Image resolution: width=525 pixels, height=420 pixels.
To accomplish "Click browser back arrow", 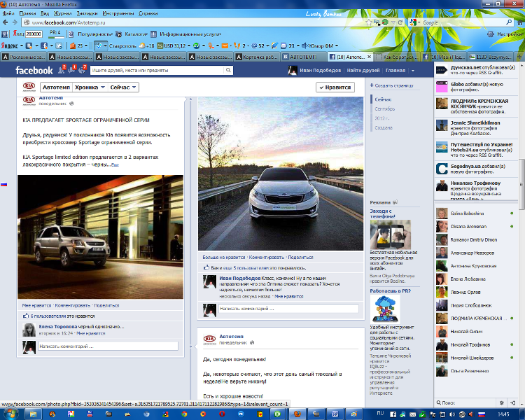I will (x=6, y=22).
